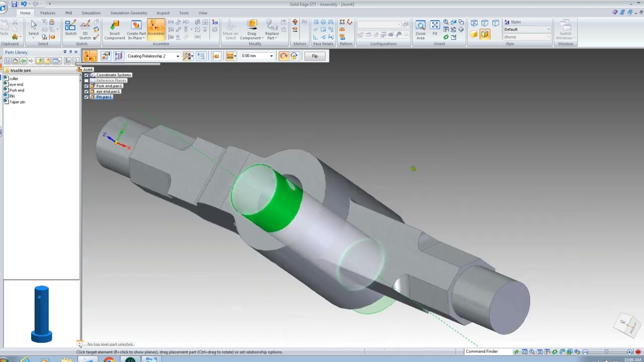Open the Insert Component tool
This screenshot has height=362, width=644.
(x=115, y=30)
